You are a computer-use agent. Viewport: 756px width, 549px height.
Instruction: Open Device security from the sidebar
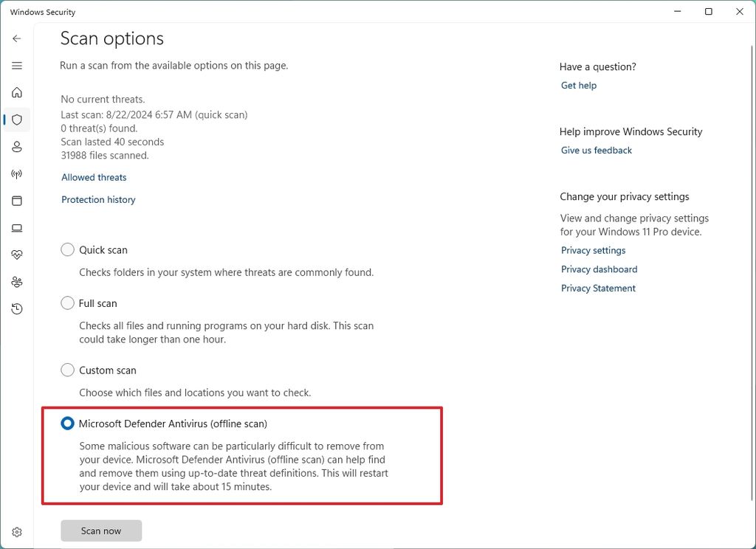[16, 227]
